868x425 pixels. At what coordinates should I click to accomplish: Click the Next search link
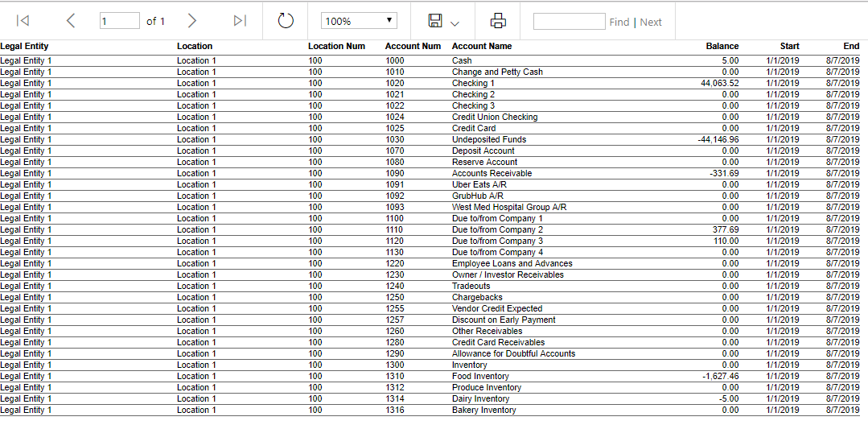(x=651, y=23)
